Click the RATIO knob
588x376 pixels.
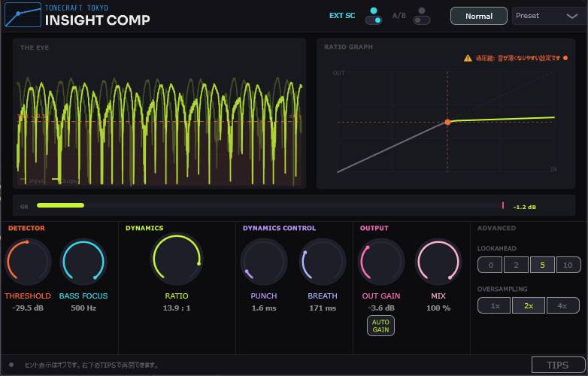tap(177, 259)
